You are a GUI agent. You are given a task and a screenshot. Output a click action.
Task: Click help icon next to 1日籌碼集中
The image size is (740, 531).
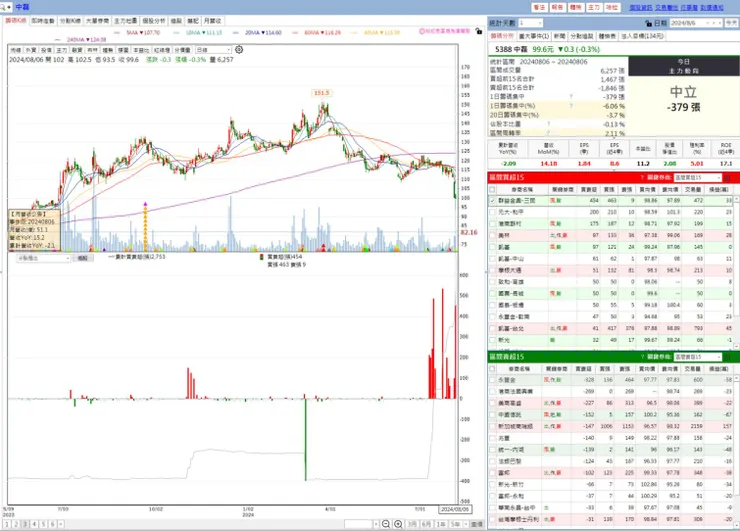[571, 97]
